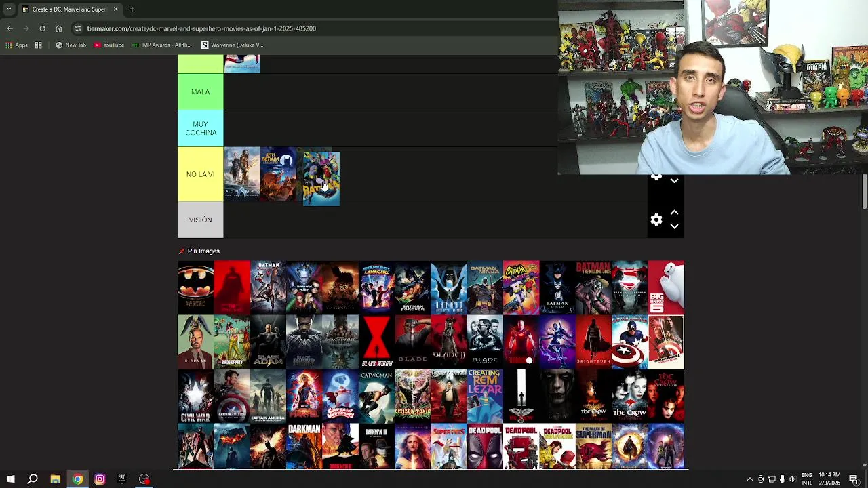Select Aquaman poster in NO LA VI row
The height and width of the screenshot is (488, 868).
241,174
